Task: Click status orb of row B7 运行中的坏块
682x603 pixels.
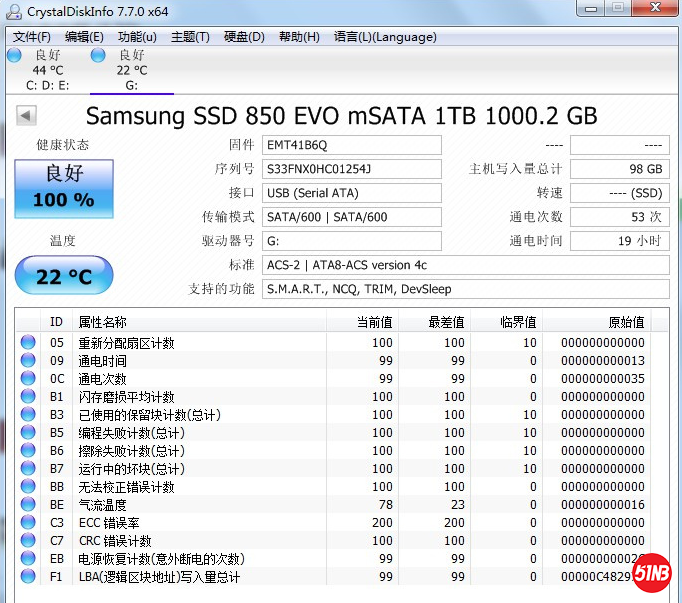Action: (28, 468)
